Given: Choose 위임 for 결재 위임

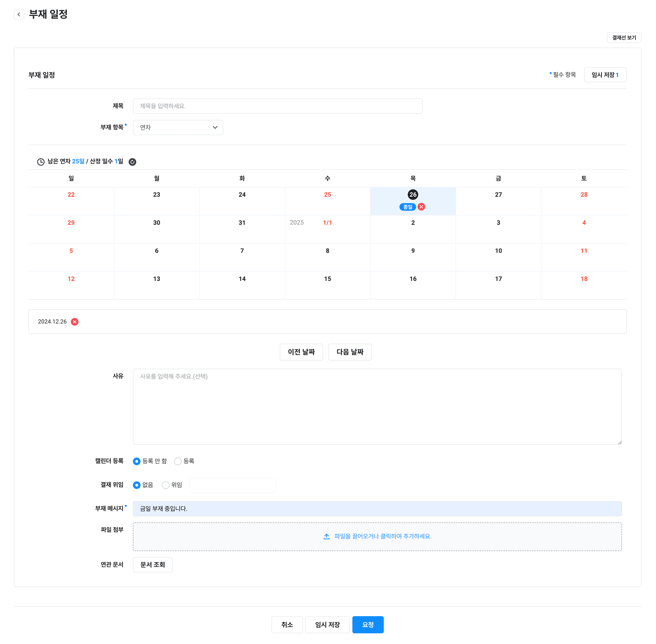Looking at the screenshot, I should pos(166,485).
